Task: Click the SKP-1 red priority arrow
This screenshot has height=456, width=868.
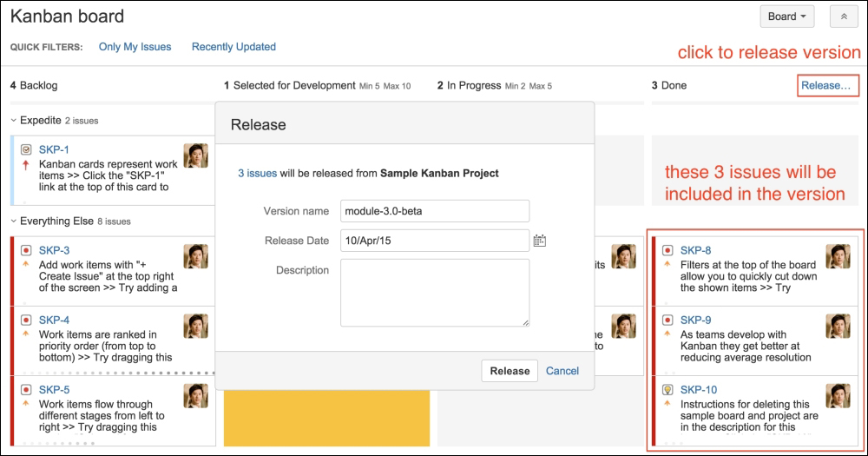Action: (x=25, y=164)
